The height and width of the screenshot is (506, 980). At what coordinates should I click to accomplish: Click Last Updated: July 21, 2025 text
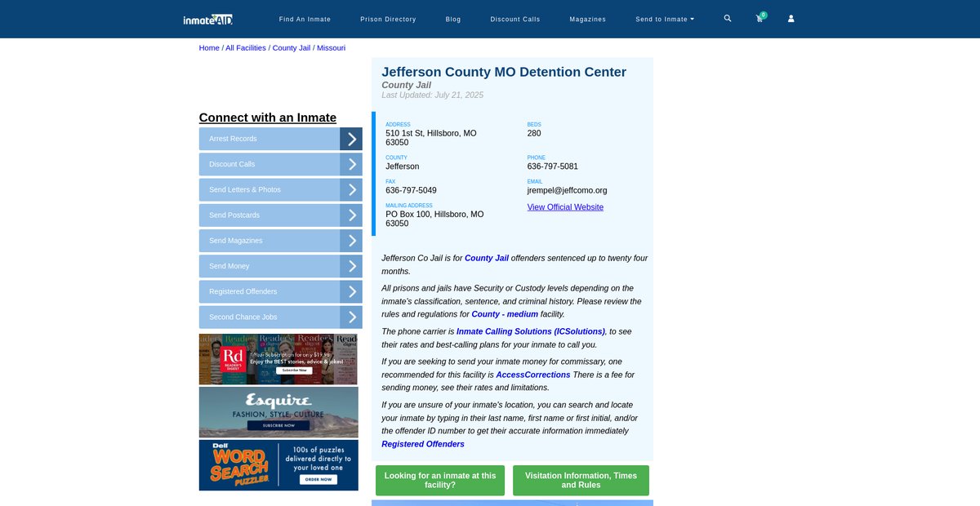point(433,95)
